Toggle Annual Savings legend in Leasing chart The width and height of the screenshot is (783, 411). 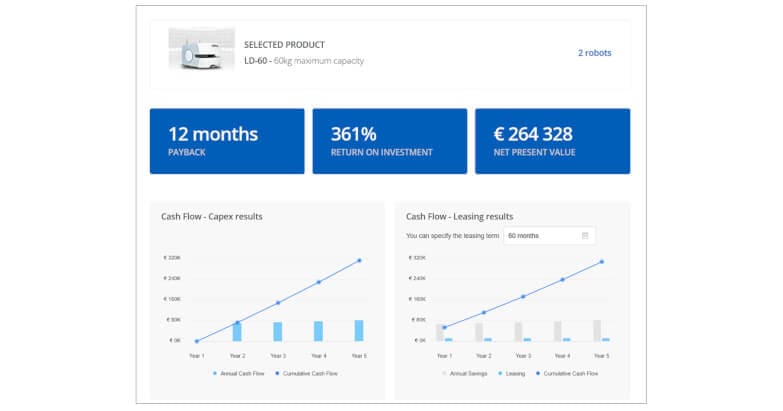[x=468, y=373]
